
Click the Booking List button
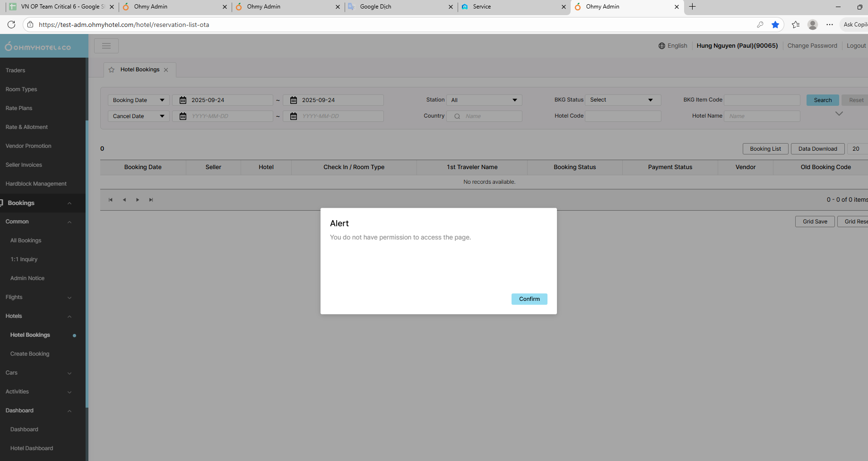click(765, 149)
